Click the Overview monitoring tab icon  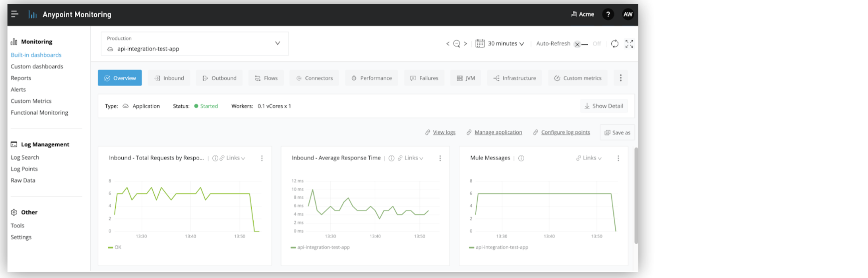[106, 78]
